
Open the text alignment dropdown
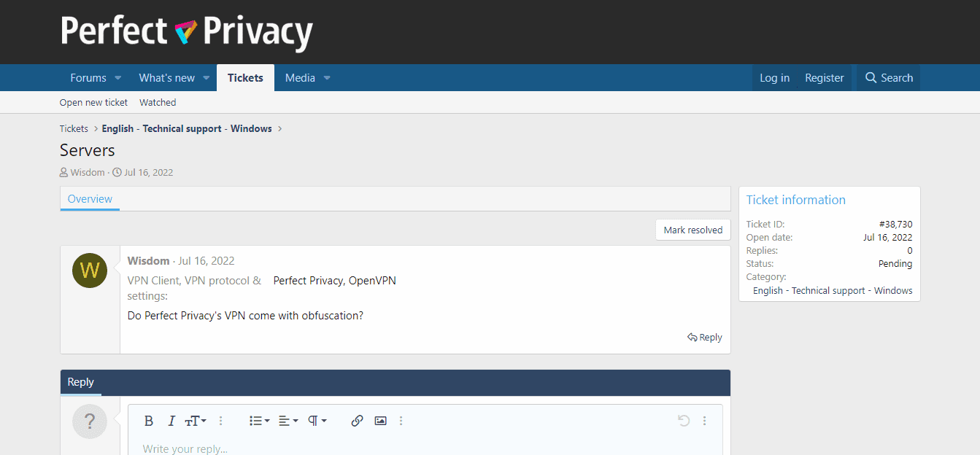coord(288,421)
